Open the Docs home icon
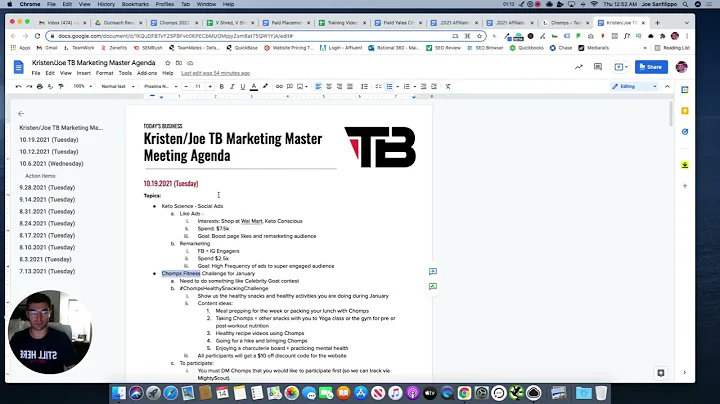 (x=18, y=67)
